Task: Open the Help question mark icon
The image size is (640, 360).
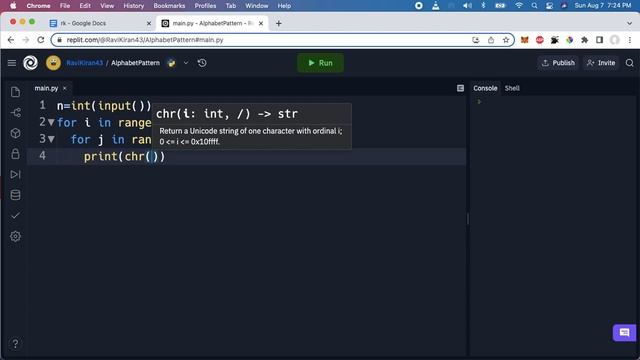Action: click(15, 344)
